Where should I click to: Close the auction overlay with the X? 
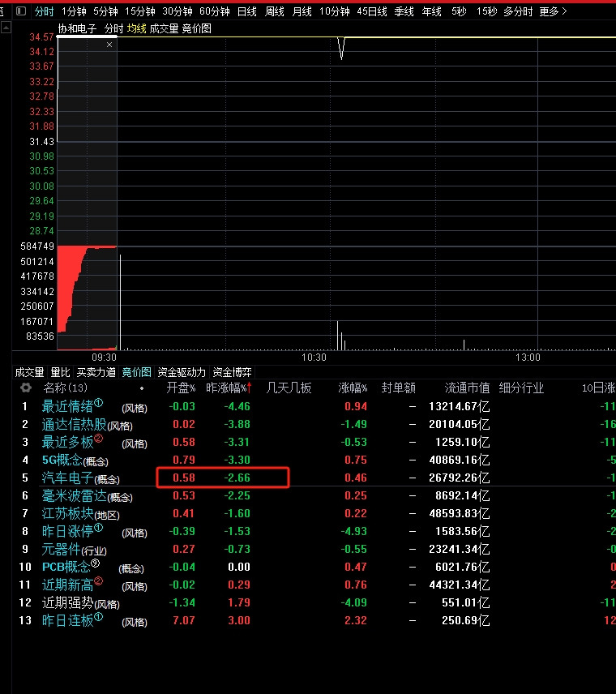[109, 45]
